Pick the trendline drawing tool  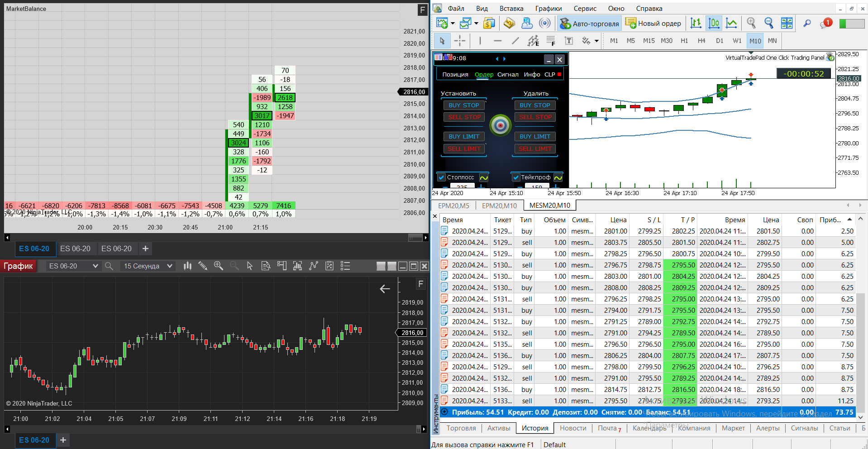point(515,41)
